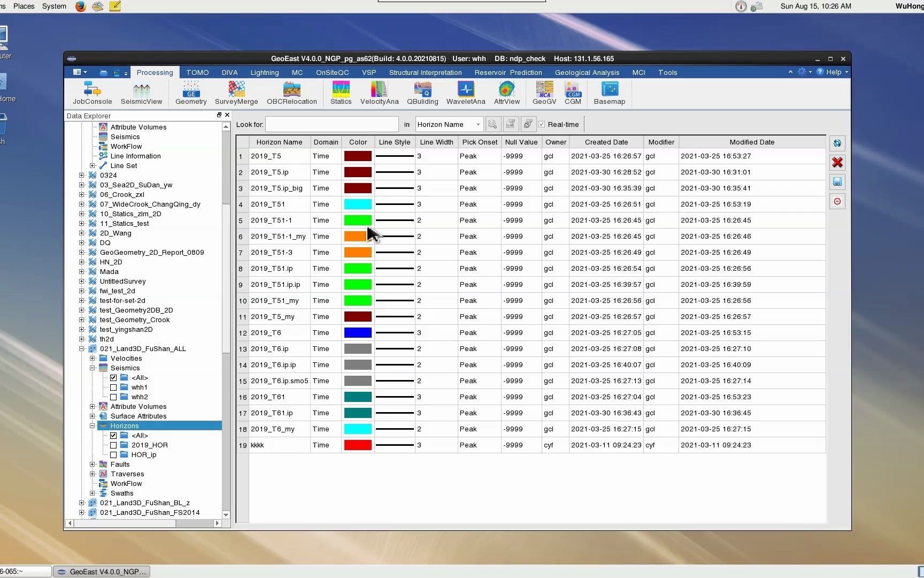Launch the Basemap tool

point(609,93)
